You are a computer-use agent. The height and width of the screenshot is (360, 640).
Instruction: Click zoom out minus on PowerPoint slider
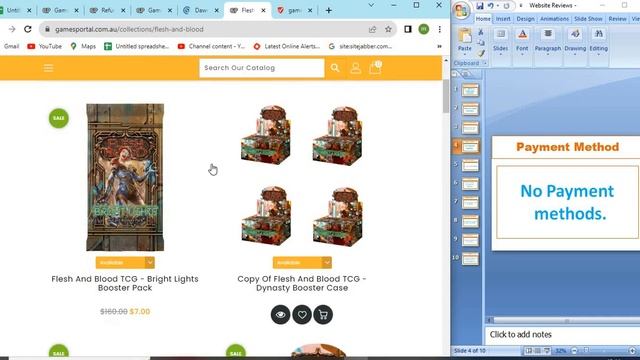tap(574, 351)
